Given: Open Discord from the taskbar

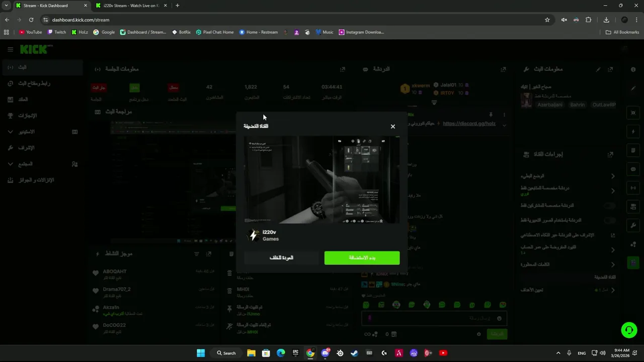Looking at the screenshot, I should (x=325, y=353).
